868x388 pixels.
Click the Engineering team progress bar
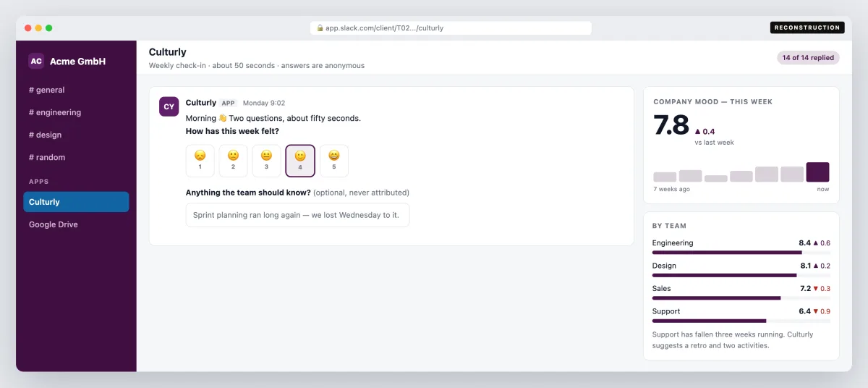741,253
